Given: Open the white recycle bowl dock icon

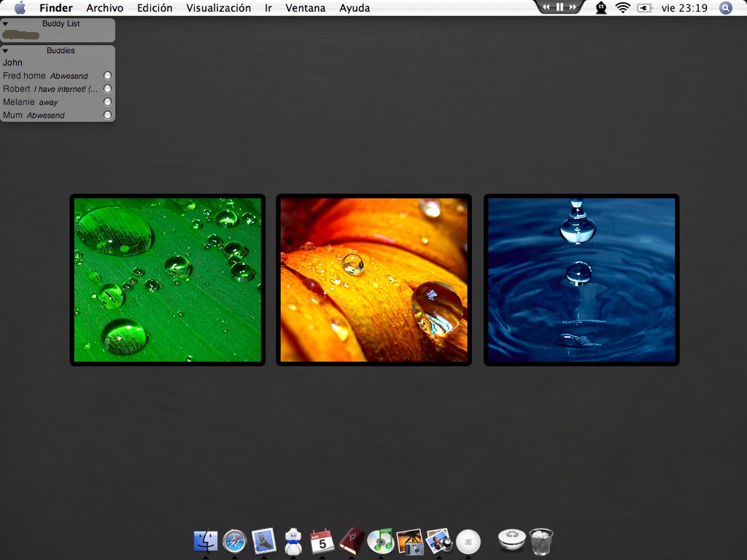Looking at the screenshot, I should (512, 540).
